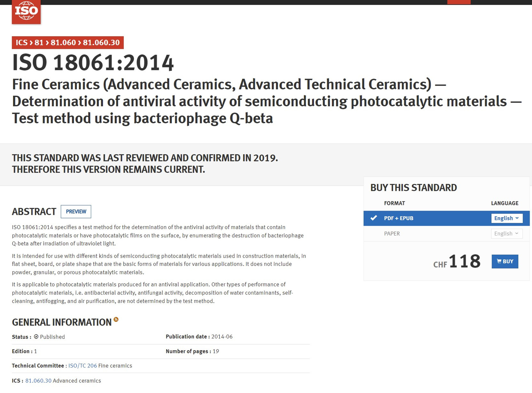Open the 81.060.30 ICS link in General Information
This screenshot has height=393, width=532.
38,381
